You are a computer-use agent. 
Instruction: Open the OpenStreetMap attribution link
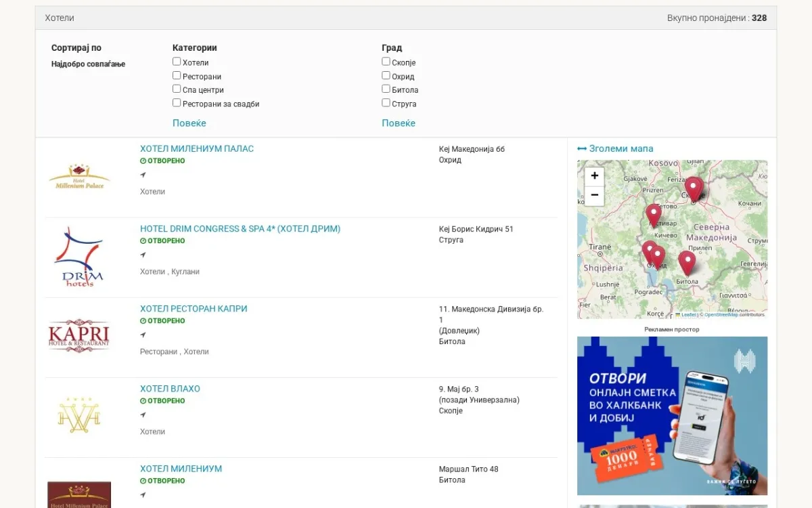click(721, 315)
